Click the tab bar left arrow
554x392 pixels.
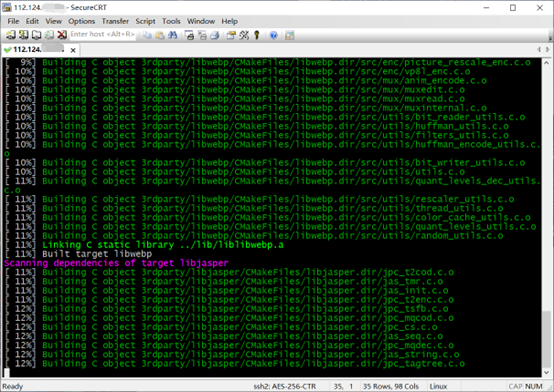[x=539, y=49]
